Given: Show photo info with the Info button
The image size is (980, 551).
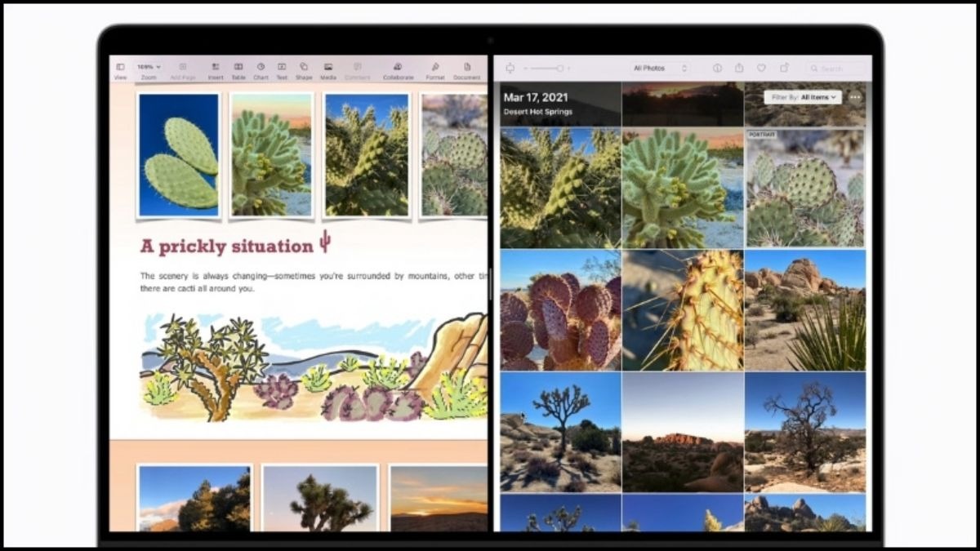Looking at the screenshot, I should [717, 69].
